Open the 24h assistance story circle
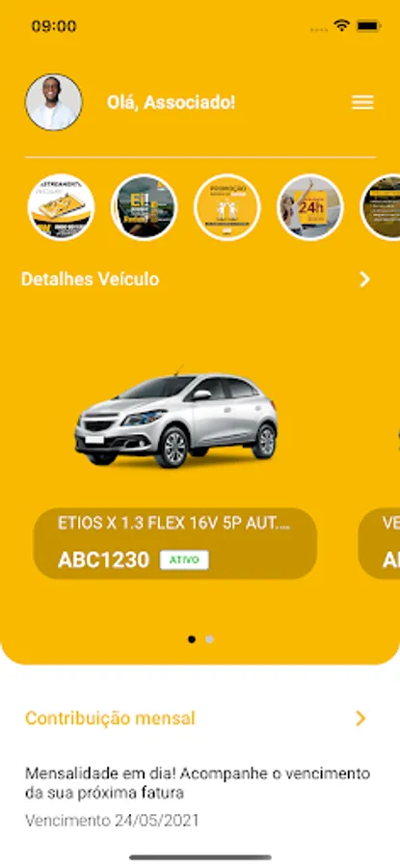 point(310,207)
